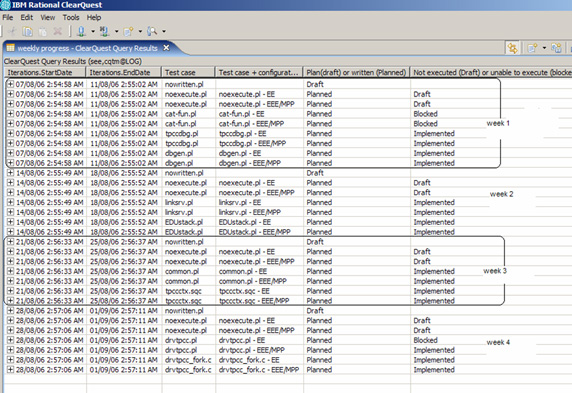
Task: Click the new item icon in results panel toolbar
Action: click(x=532, y=48)
